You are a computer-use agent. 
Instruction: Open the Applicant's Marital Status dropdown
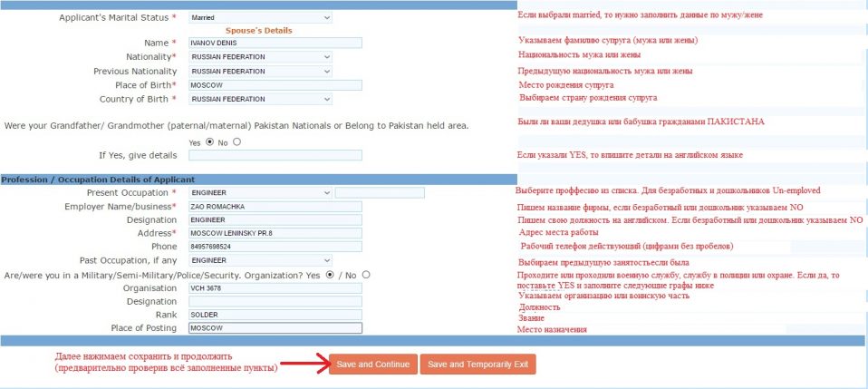pyautogui.click(x=260, y=18)
